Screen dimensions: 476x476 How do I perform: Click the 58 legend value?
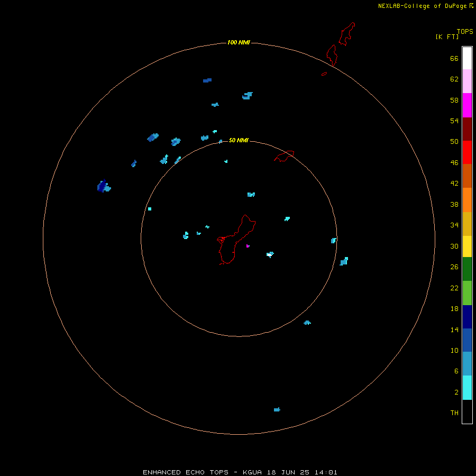tap(454, 100)
